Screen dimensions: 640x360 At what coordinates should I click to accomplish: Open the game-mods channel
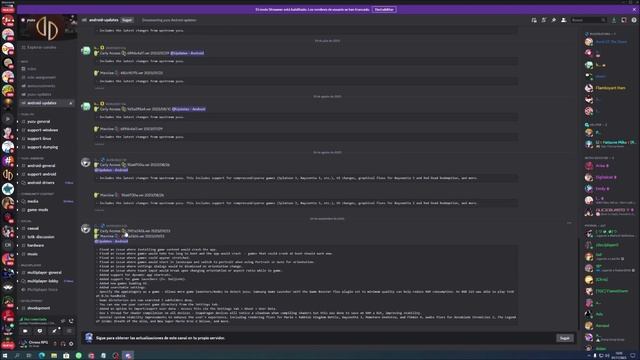[38, 210]
